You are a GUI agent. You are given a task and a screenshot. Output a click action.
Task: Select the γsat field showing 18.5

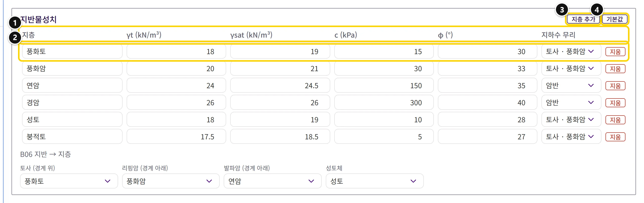point(280,137)
